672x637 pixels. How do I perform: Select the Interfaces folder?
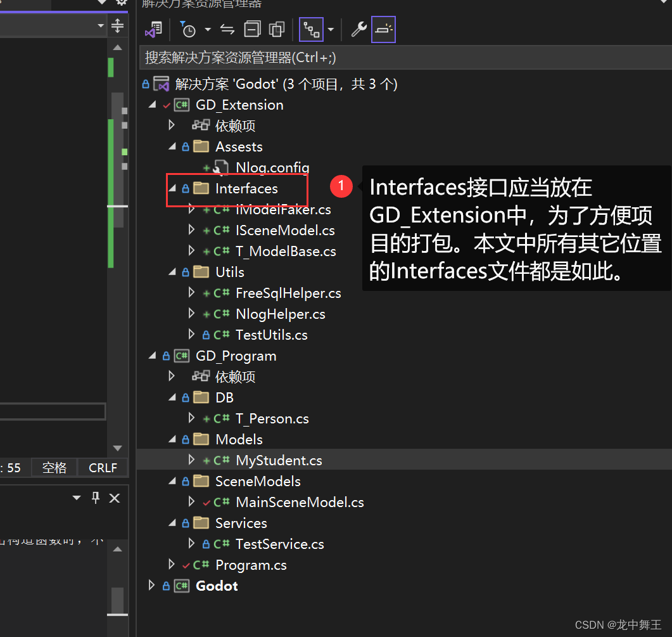pyautogui.click(x=246, y=189)
